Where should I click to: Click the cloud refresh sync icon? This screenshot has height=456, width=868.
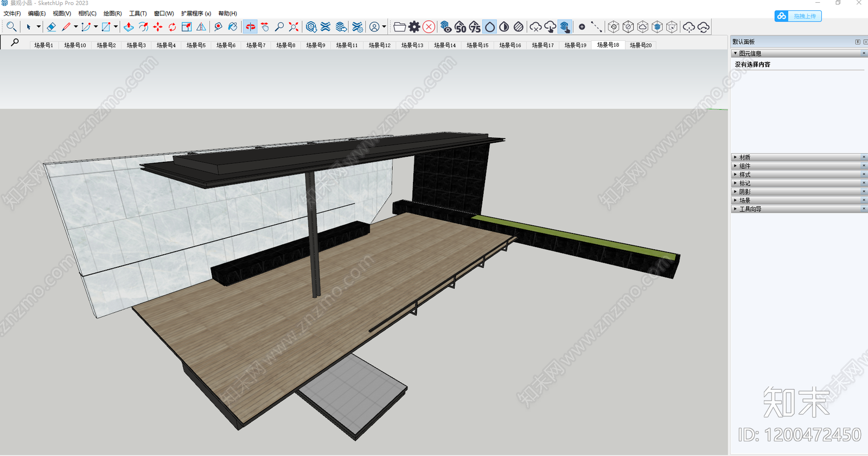[x=704, y=27]
